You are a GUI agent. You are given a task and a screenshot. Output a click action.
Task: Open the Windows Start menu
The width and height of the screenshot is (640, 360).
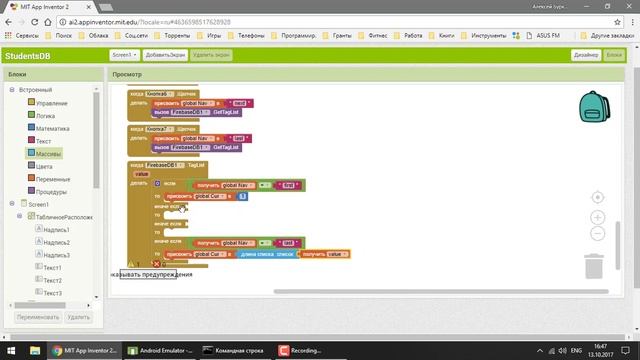point(11,351)
